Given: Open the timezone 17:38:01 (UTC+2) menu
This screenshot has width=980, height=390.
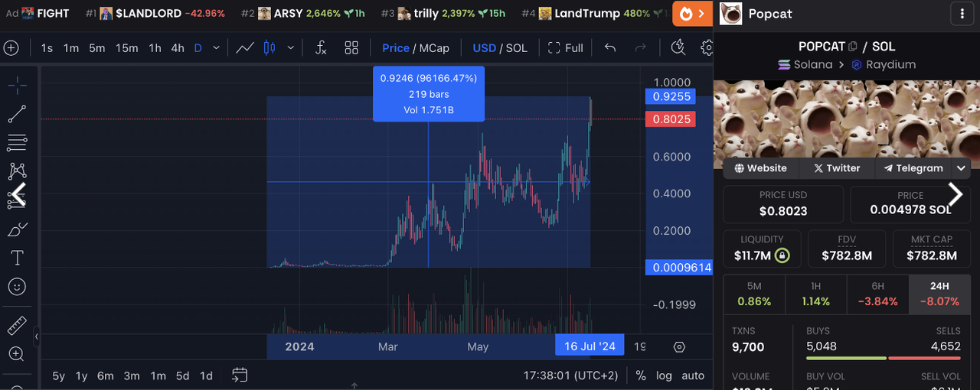Looking at the screenshot, I should pos(570,376).
